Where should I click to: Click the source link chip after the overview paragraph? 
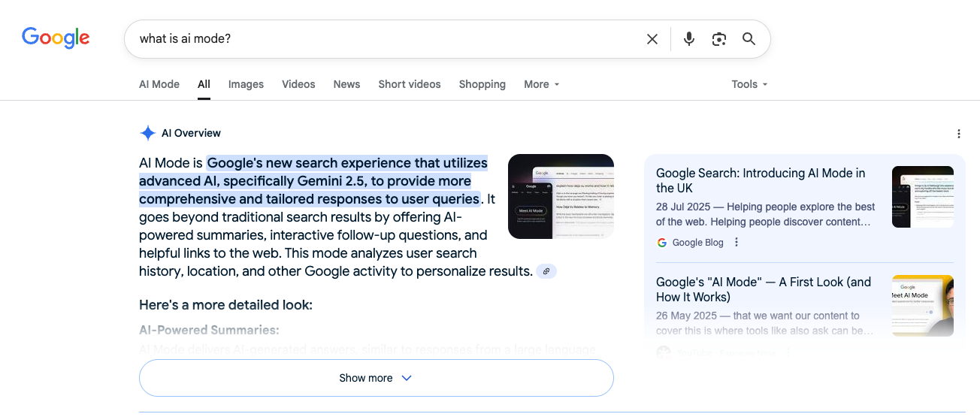546,271
